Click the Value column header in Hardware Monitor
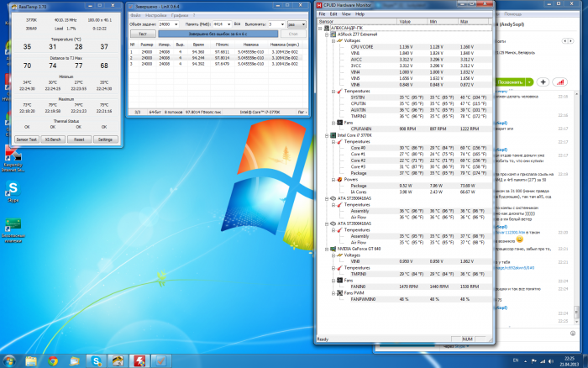Image resolution: width=588 pixels, height=368 pixels. [x=412, y=22]
